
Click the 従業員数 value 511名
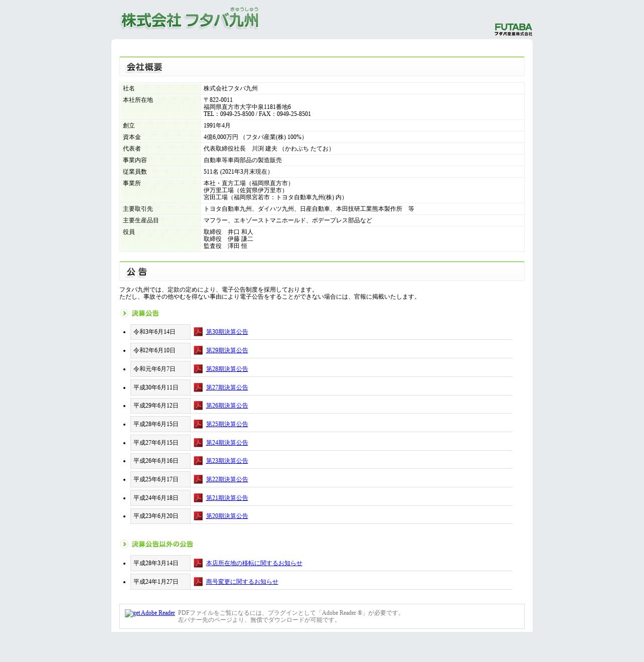coord(238,172)
